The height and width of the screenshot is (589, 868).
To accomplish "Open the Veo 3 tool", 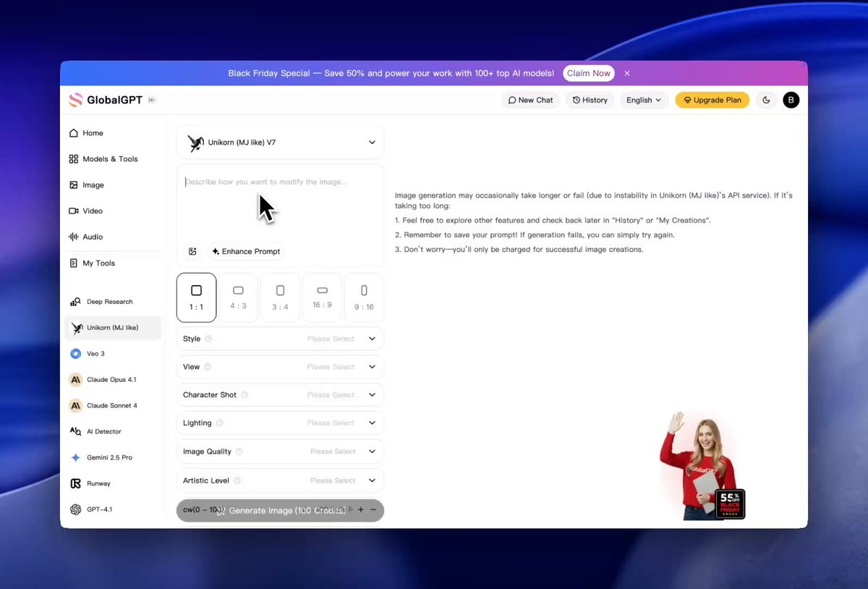I will tap(113, 354).
